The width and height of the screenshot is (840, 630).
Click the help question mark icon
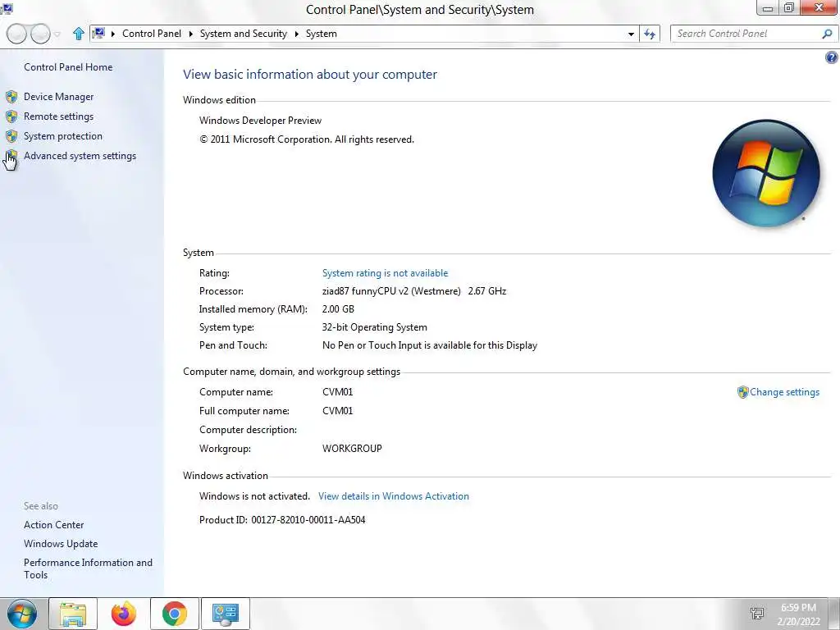tap(832, 58)
